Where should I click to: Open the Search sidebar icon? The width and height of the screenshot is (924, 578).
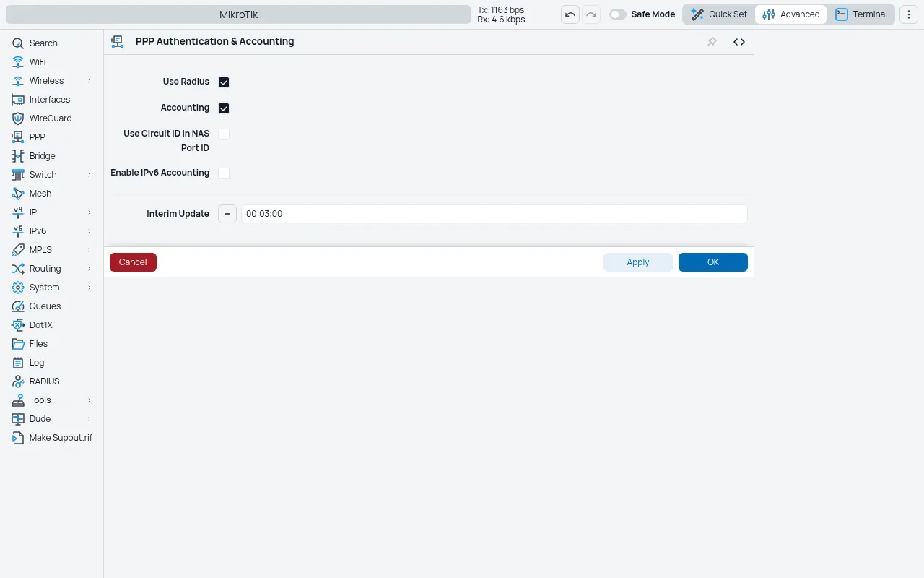18,43
